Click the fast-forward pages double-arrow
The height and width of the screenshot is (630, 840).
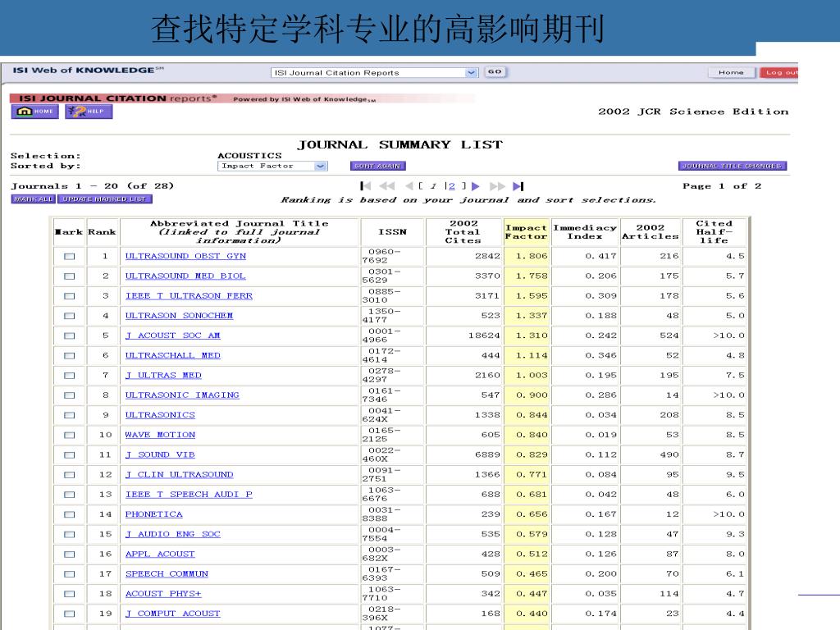497,186
